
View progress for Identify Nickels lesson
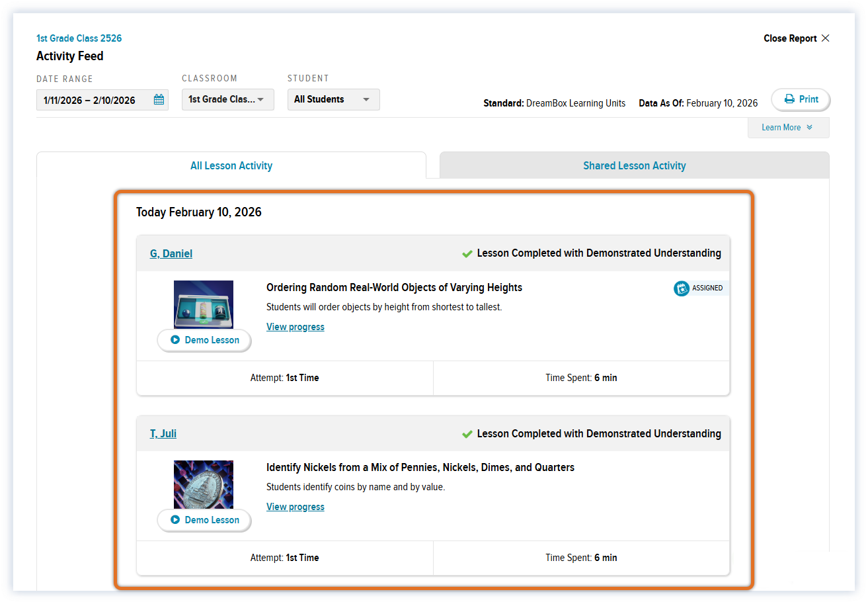click(296, 507)
